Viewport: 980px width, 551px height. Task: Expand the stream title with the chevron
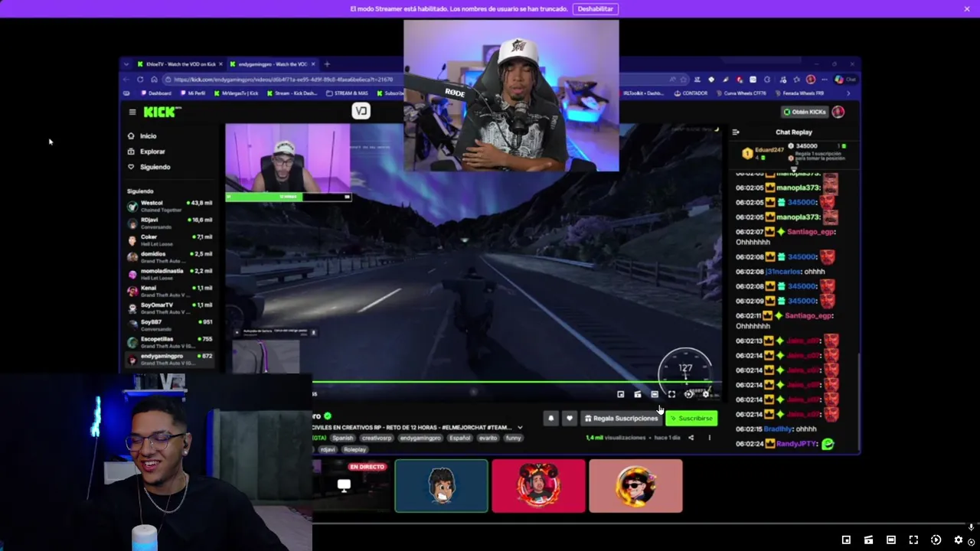[x=520, y=428]
